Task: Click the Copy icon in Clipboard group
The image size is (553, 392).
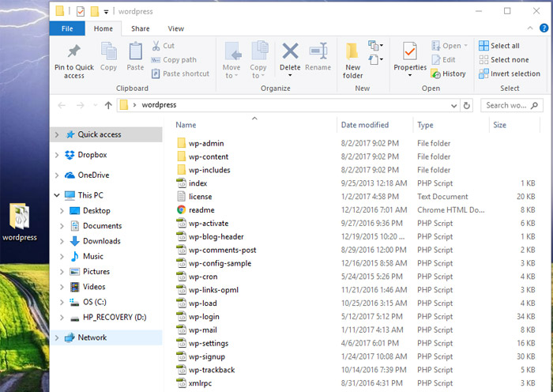Action: (109, 51)
